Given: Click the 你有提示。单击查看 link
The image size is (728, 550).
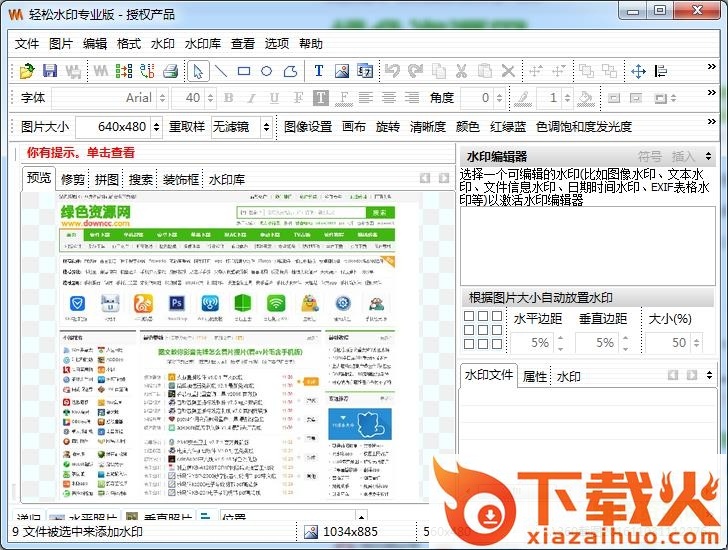Looking at the screenshot, I should coord(80,152).
